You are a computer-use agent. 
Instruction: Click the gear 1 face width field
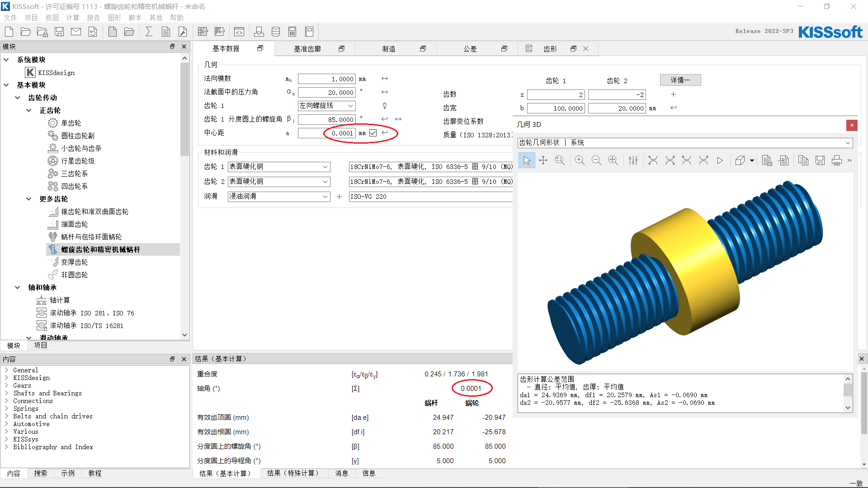556,108
